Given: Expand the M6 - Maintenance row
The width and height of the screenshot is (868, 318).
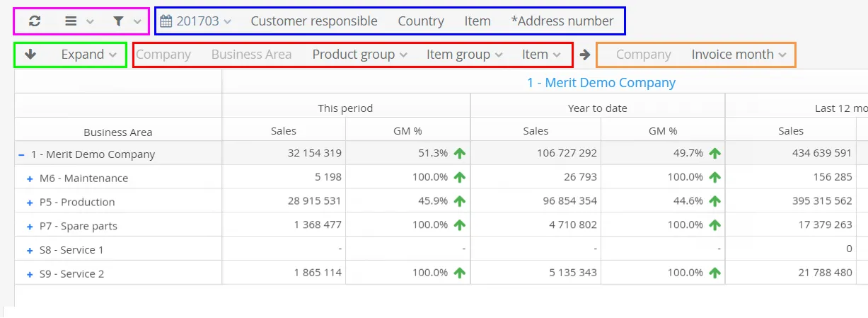Looking at the screenshot, I should tap(30, 178).
